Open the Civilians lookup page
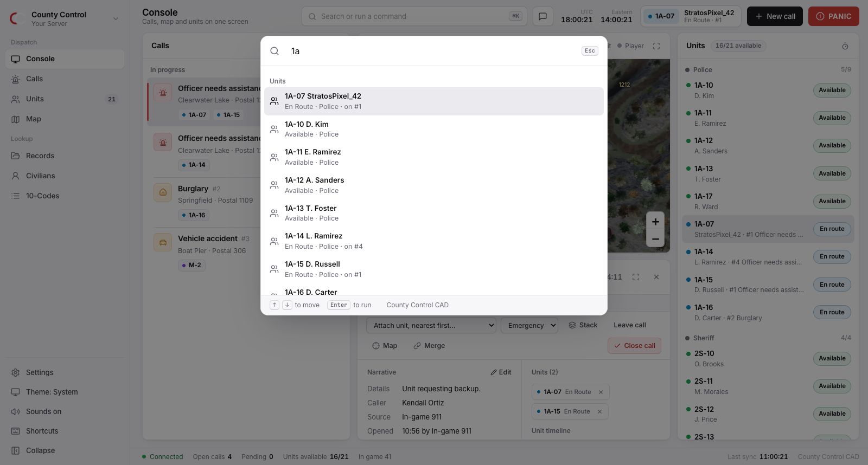Screen dimensions: 868x465 65,176
